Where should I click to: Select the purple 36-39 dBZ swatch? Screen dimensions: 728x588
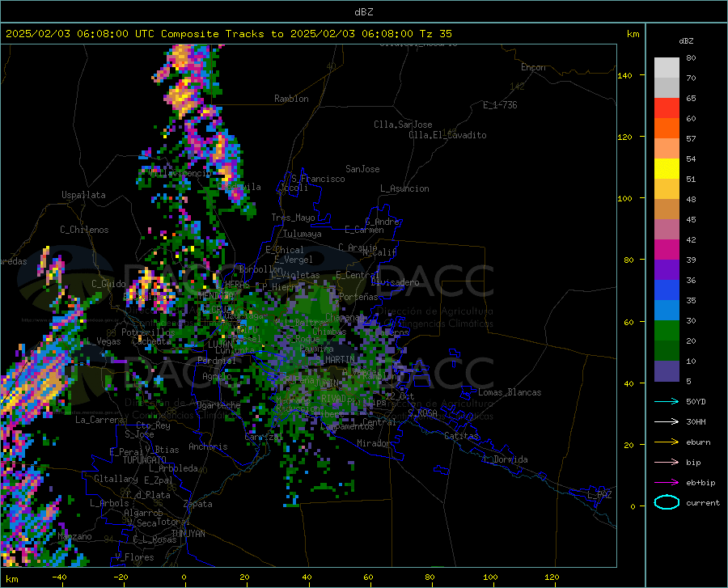667,270
